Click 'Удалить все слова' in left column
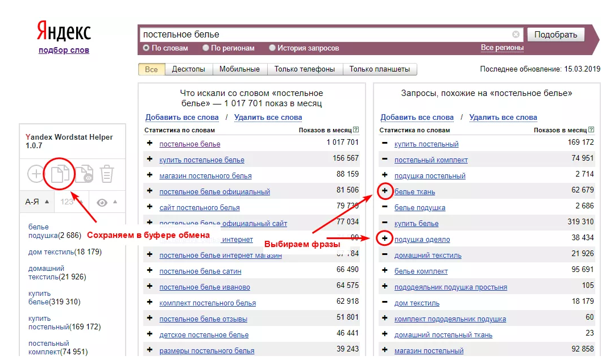610x364 pixels. coord(268,118)
